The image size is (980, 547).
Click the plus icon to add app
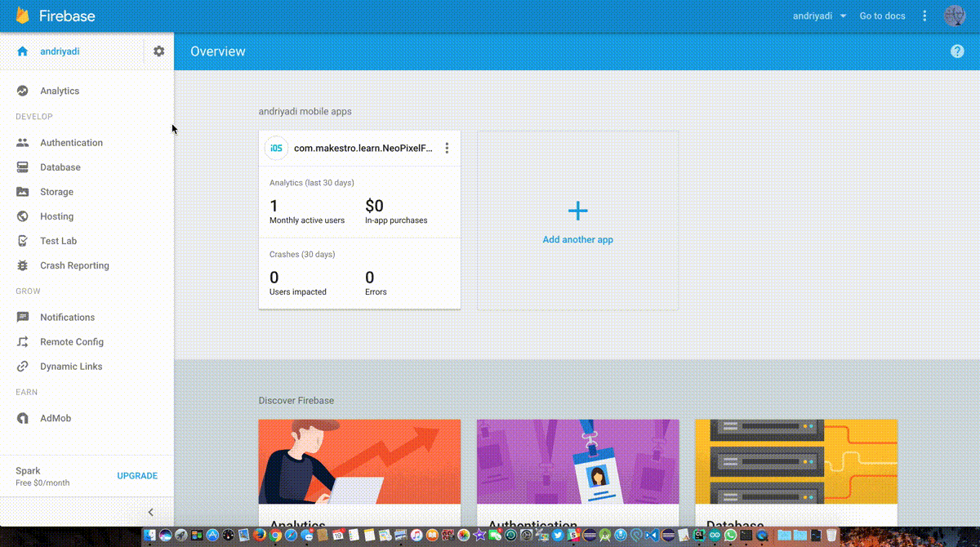pyautogui.click(x=577, y=211)
